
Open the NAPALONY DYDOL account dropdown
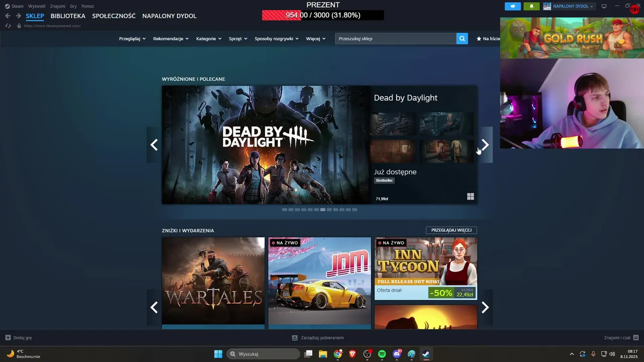pos(573,7)
